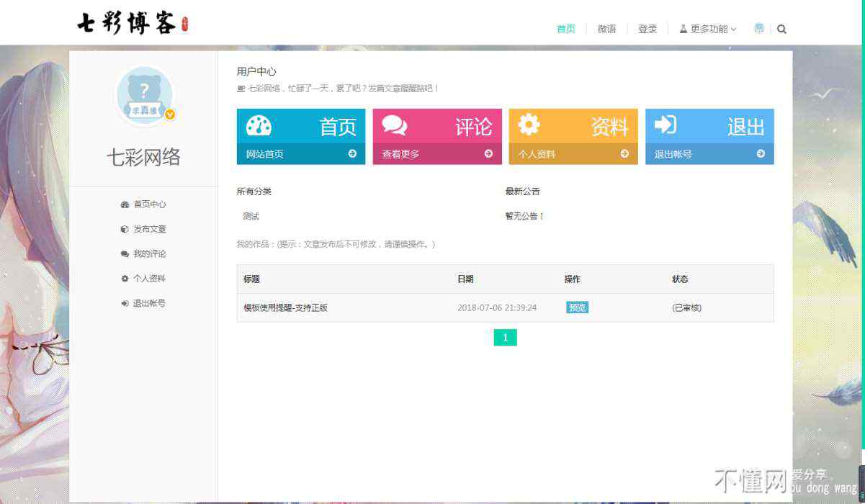
Task: Click the 最新公告 heading
Action: click(523, 192)
